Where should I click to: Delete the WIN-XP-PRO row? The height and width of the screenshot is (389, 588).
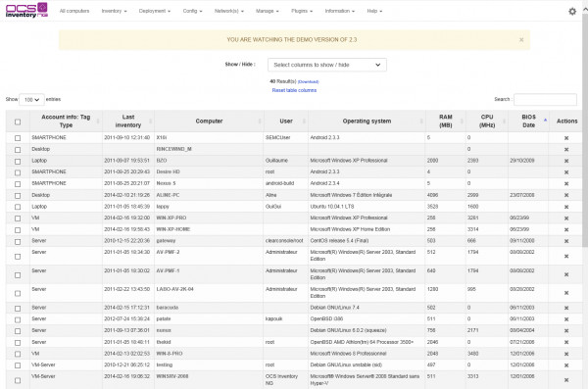[x=566, y=218]
